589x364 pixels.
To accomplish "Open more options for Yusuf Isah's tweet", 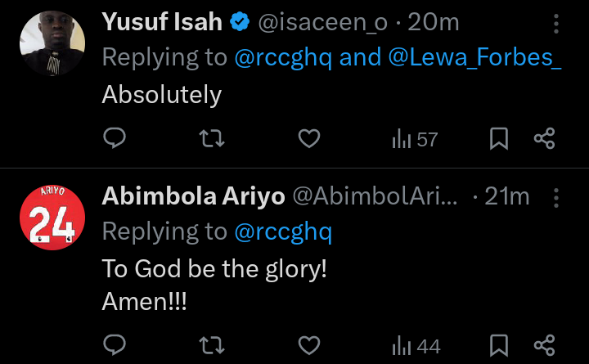I will point(556,24).
